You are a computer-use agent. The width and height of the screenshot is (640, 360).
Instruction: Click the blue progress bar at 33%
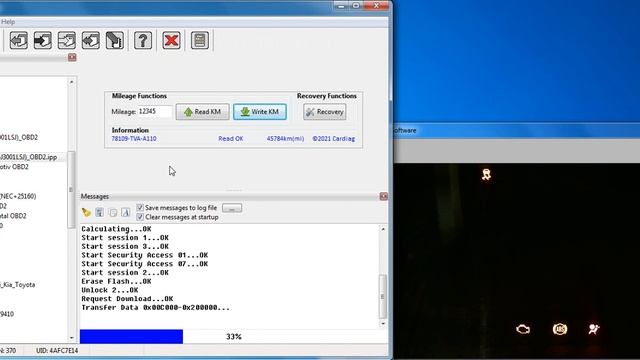coord(131,336)
